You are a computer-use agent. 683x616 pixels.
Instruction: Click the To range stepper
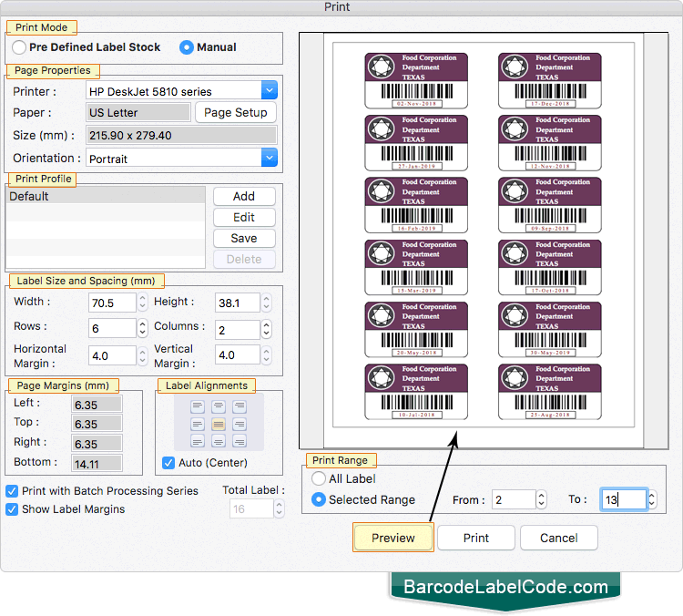coord(652,499)
